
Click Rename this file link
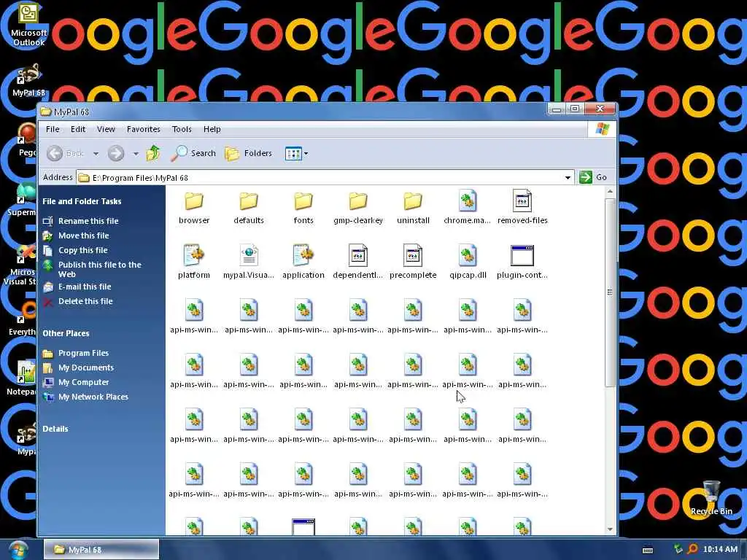[x=88, y=221]
